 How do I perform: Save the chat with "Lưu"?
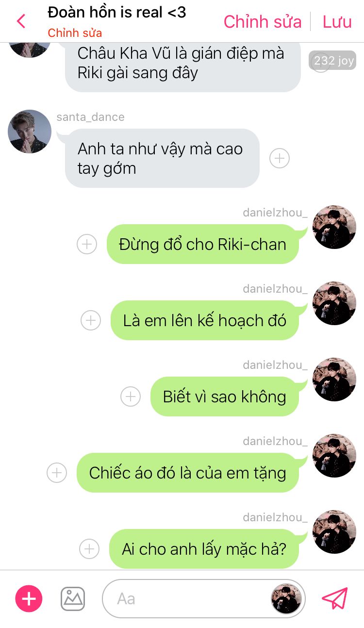coord(337,22)
